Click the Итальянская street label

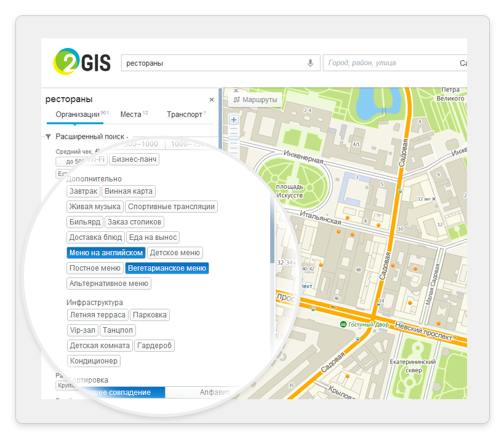tap(321, 218)
